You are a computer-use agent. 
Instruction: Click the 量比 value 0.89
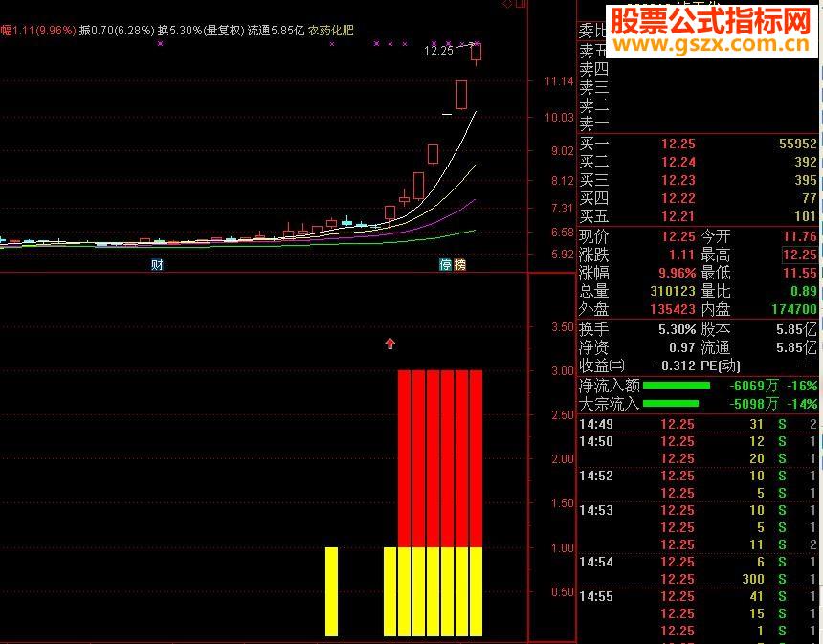[x=804, y=291]
